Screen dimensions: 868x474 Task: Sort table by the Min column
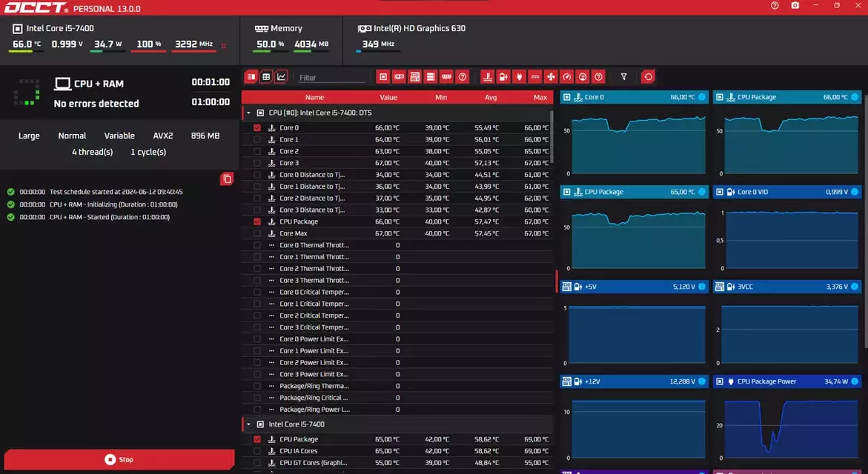(x=440, y=97)
